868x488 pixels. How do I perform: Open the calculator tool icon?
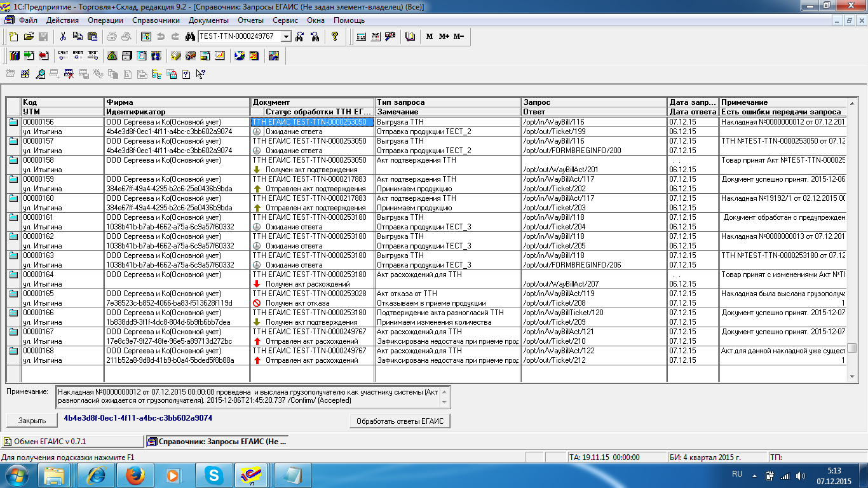361,37
